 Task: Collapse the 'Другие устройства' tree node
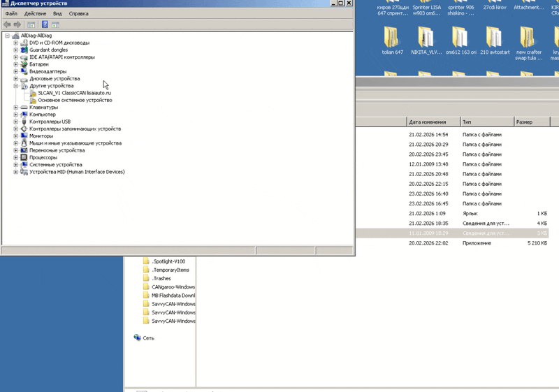pos(16,86)
